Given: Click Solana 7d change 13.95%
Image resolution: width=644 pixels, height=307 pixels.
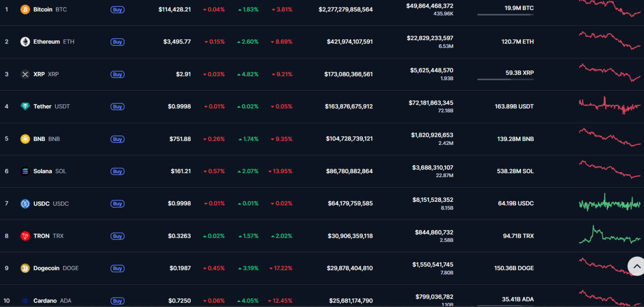Looking at the screenshot, I should click(x=280, y=171).
